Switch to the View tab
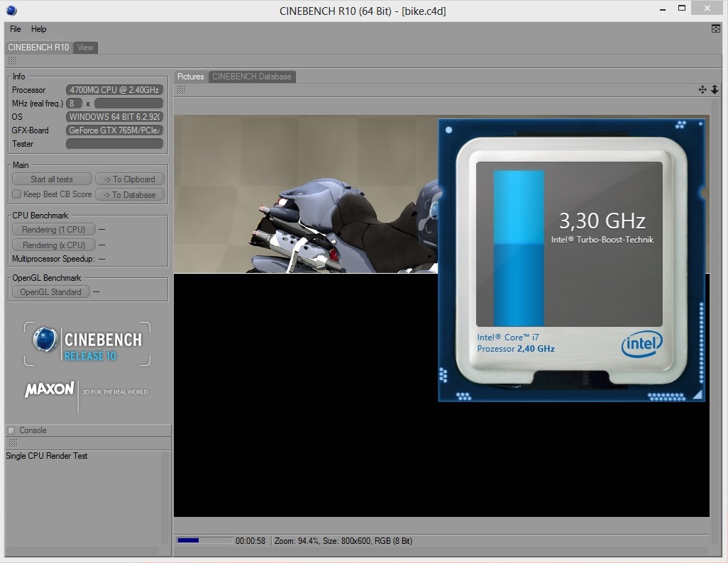Viewport: 728px width, 563px height. coord(85,48)
